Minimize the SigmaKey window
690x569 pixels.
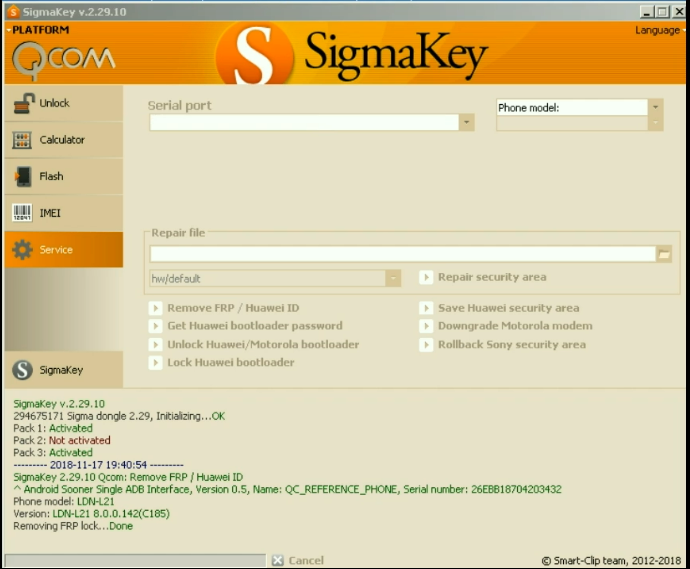click(646, 12)
